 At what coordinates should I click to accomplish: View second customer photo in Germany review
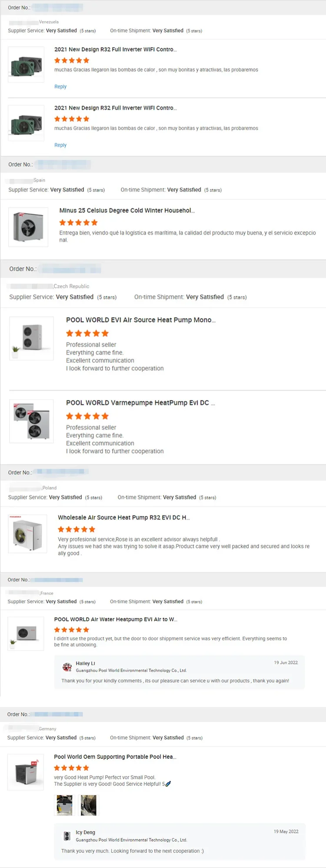click(89, 805)
